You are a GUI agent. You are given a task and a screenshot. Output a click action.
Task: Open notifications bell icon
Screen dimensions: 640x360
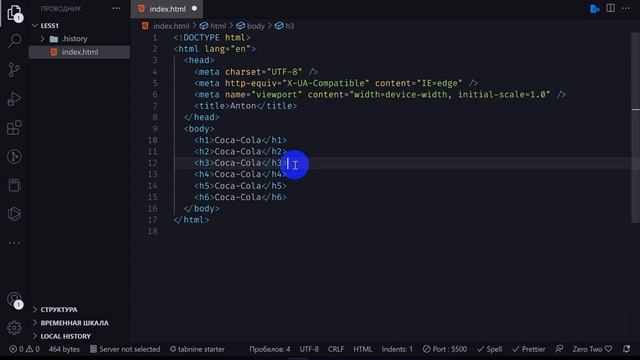coord(627,349)
